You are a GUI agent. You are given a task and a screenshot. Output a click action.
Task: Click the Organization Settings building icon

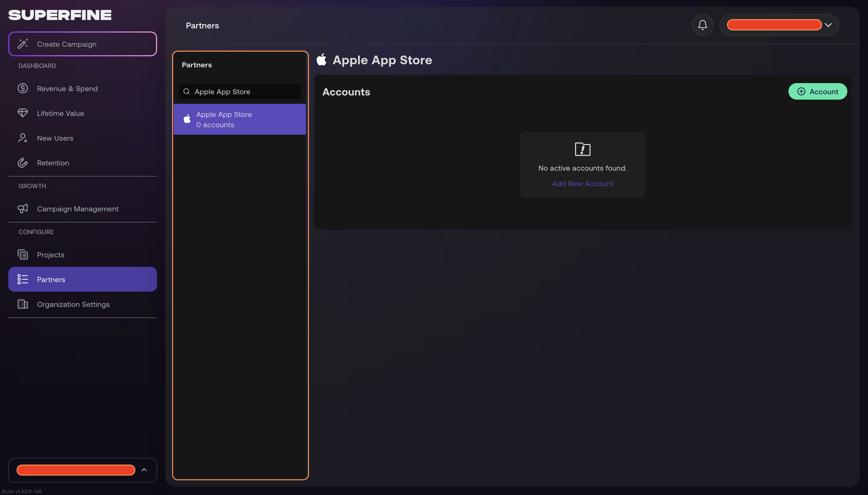click(x=23, y=304)
